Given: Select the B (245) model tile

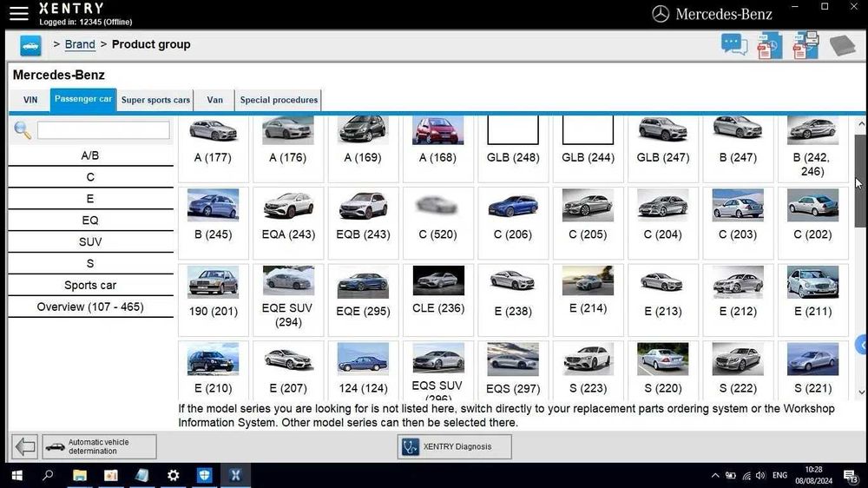Looking at the screenshot, I should click(x=214, y=222).
